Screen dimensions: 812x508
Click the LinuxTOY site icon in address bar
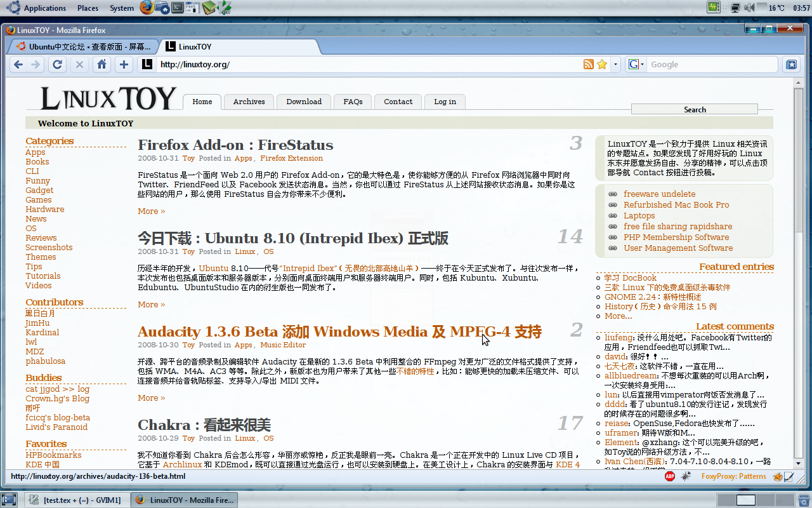[147, 64]
